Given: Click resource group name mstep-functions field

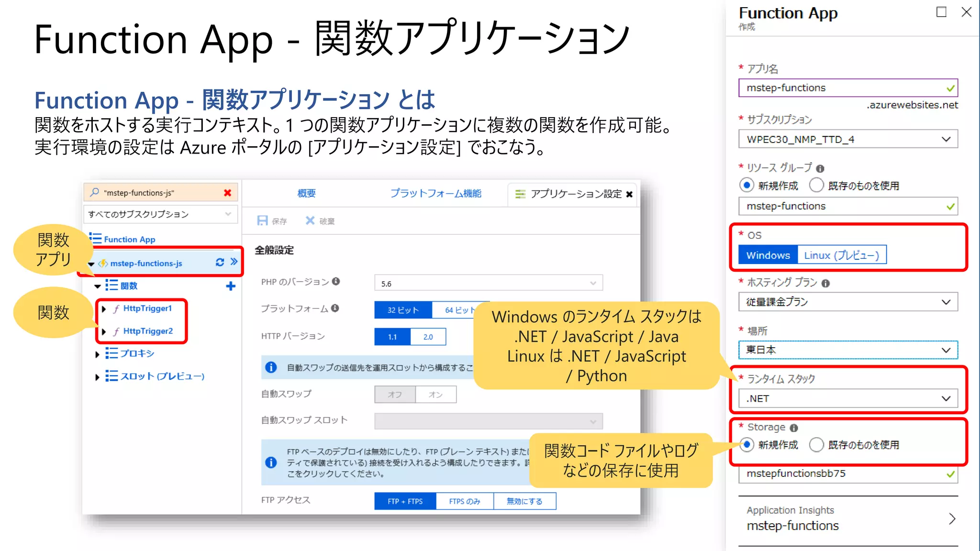Looking at the screenshot, I should tap(848, 206).
